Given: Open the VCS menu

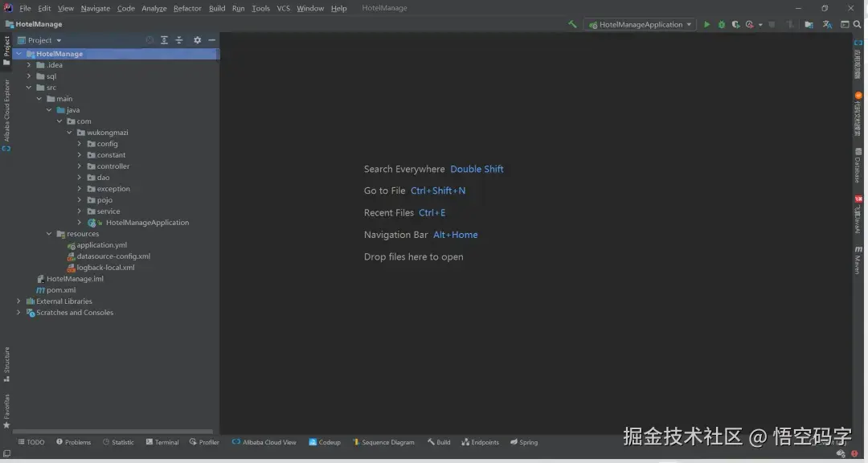Looking at the screenshot, I should (x=283, y=8).
